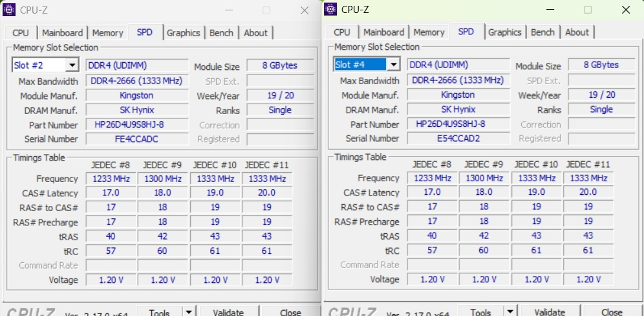Click Kingston module manufacturer in left window
Screen dimensions: 644x316
pos(137,95)
